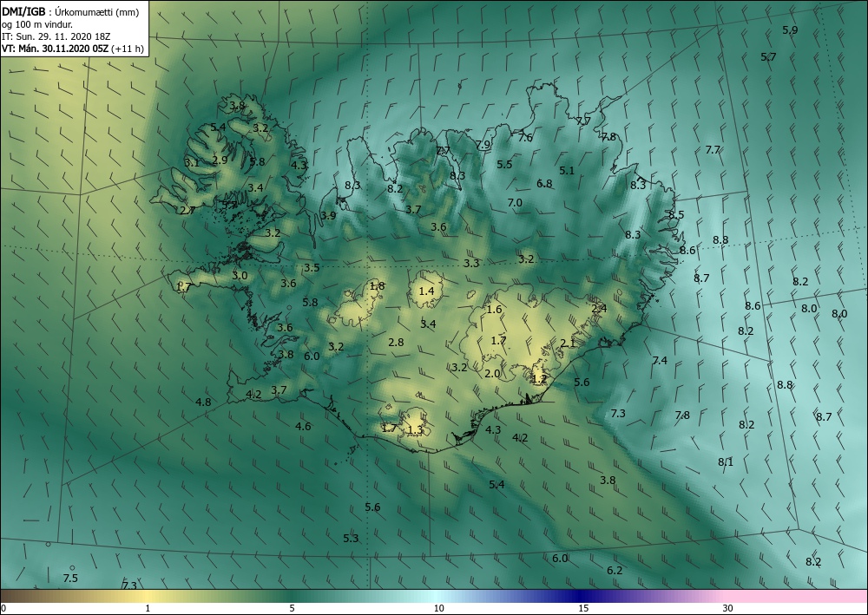Click the colour scale label '15'
This screenshot has height=615, width=868.
[583, 609]
